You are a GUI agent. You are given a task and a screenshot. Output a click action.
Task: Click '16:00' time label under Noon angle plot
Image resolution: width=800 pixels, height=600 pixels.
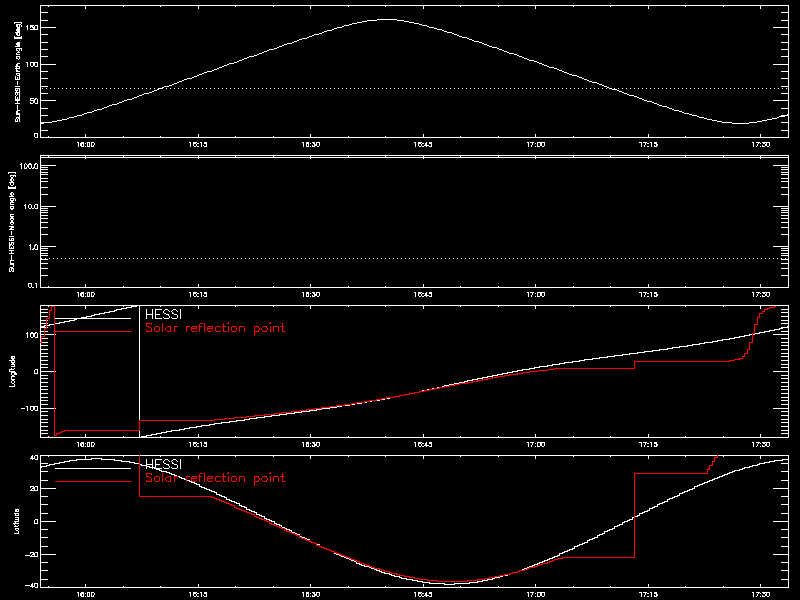(85, 295)
